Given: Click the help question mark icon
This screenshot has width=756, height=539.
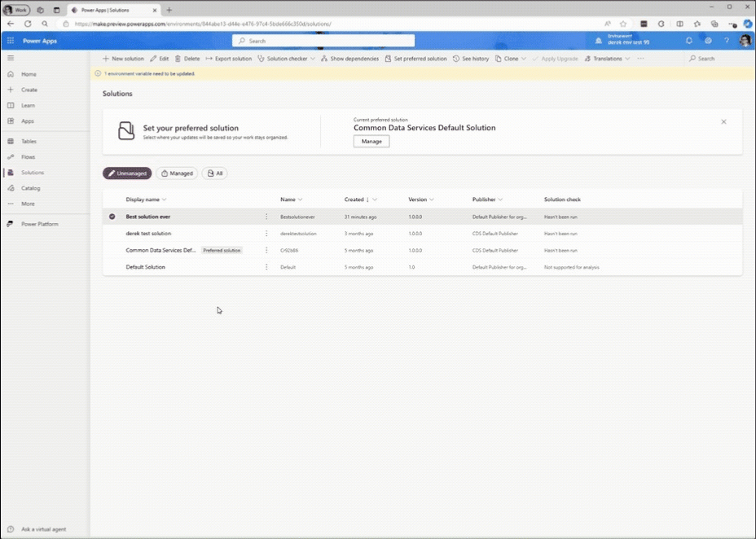Looking at the screenshot, I should coord(727,41).
